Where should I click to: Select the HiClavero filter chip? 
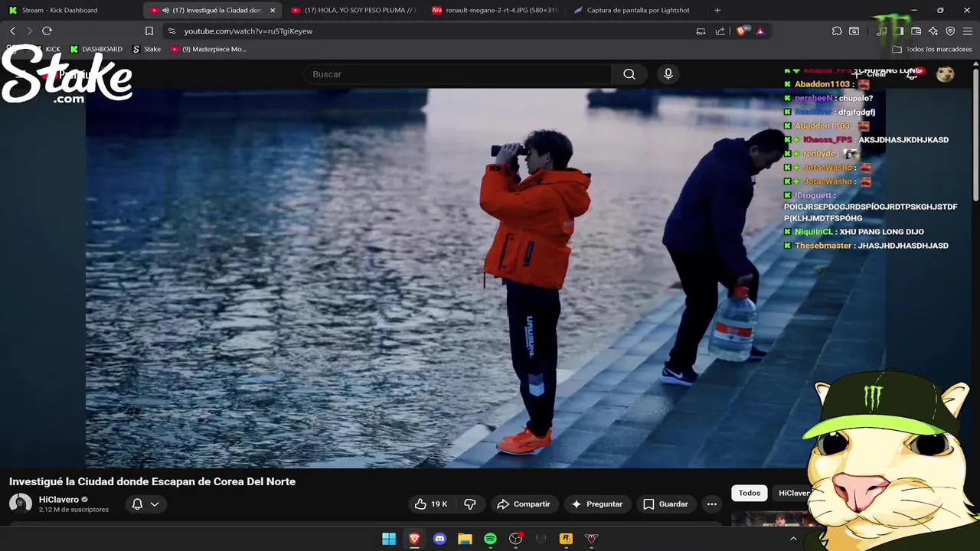[793, 493]
